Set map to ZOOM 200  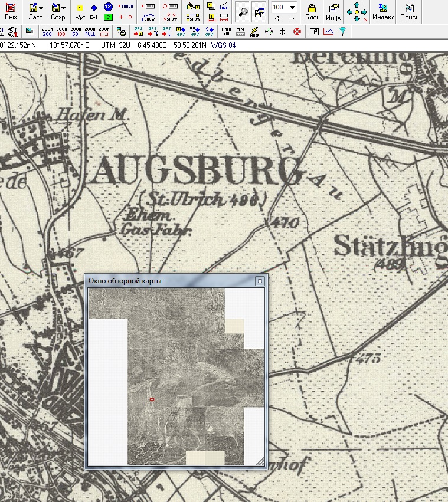click(x=47, y=31)
